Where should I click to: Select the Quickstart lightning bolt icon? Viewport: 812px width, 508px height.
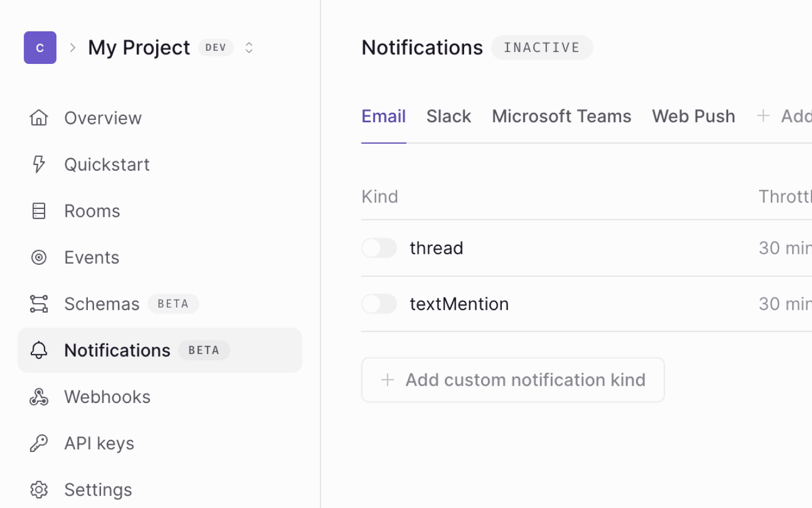pos(38,164)
